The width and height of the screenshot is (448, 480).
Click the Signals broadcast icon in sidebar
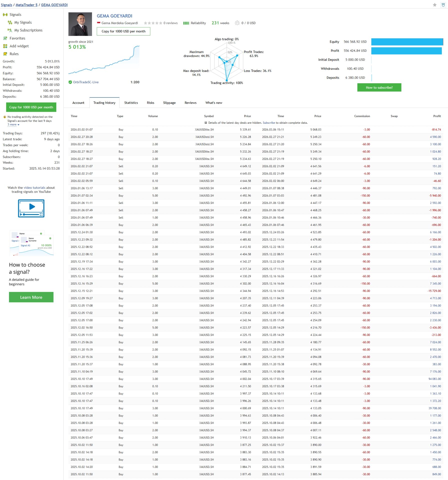click(5, 15)
